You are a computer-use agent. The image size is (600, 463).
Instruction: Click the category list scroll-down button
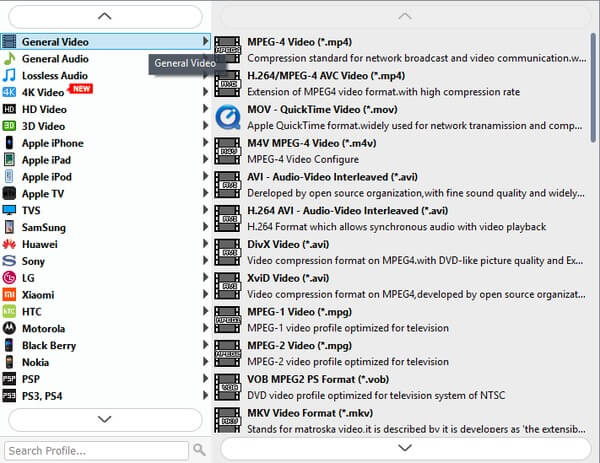pos(105,419)
